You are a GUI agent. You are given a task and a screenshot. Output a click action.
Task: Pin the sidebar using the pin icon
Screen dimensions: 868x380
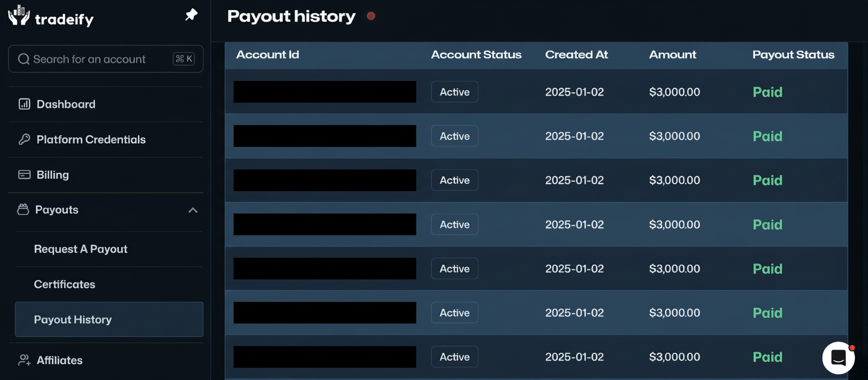click(x=191, y=15)
